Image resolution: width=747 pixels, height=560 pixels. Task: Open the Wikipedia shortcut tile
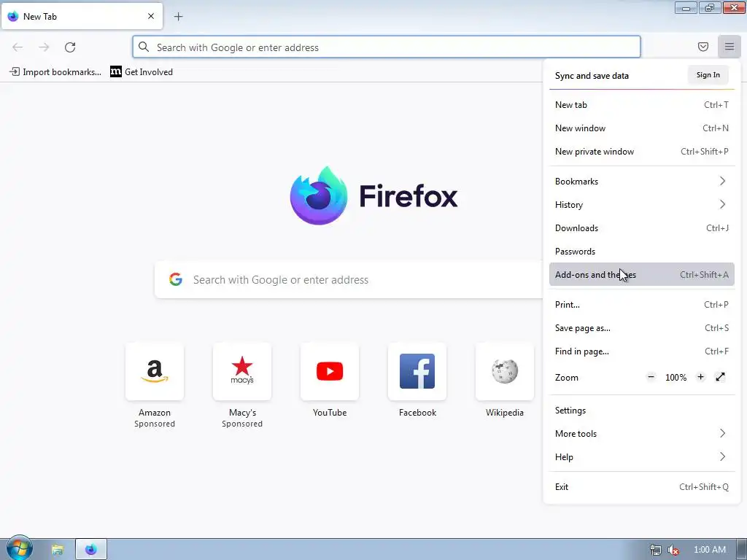pos(505,371)
